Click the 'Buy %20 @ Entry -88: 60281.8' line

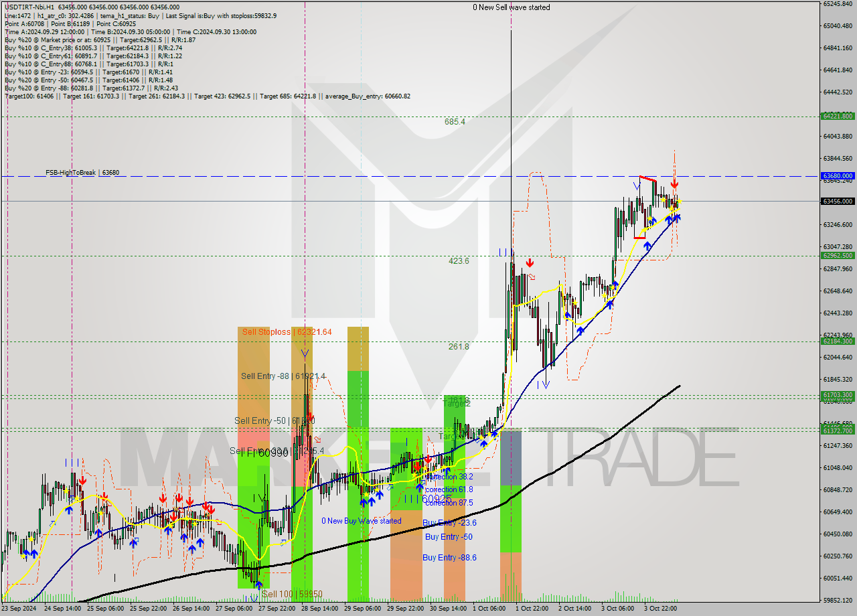click(91, 88)
